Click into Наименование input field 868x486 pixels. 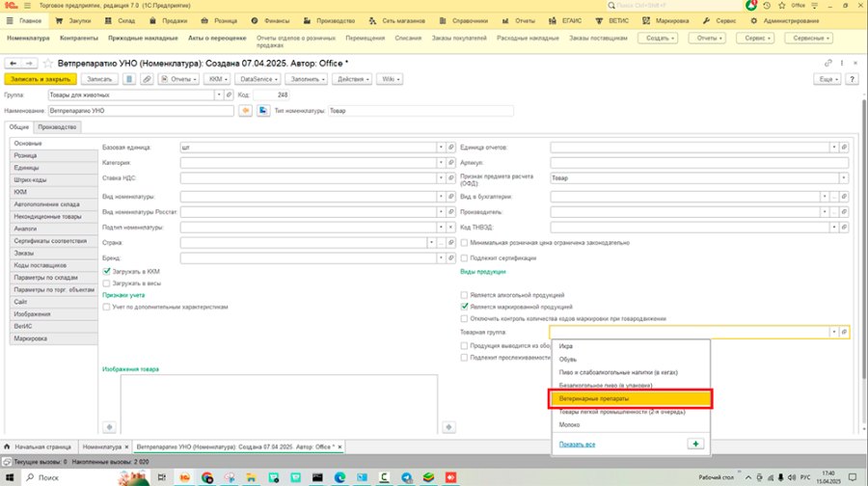(x=141, y=111)
